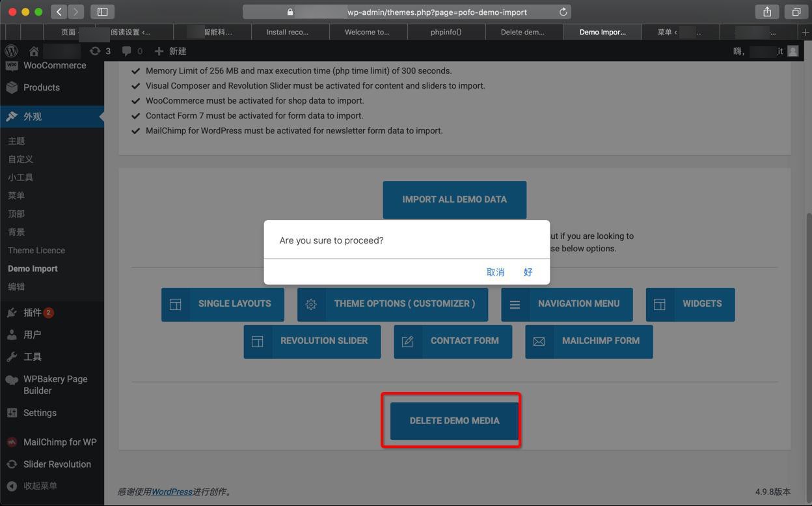
Task: Switch to the 页面 browser tab
Action: (x=68, y=32)
